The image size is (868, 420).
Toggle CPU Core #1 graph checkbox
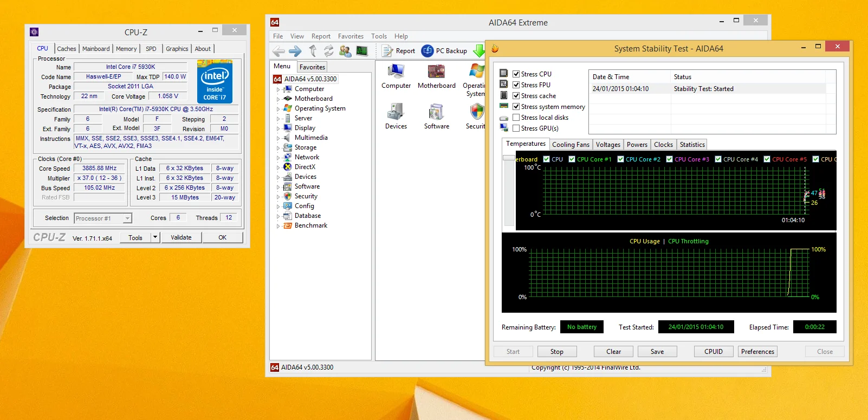point(572,159)
